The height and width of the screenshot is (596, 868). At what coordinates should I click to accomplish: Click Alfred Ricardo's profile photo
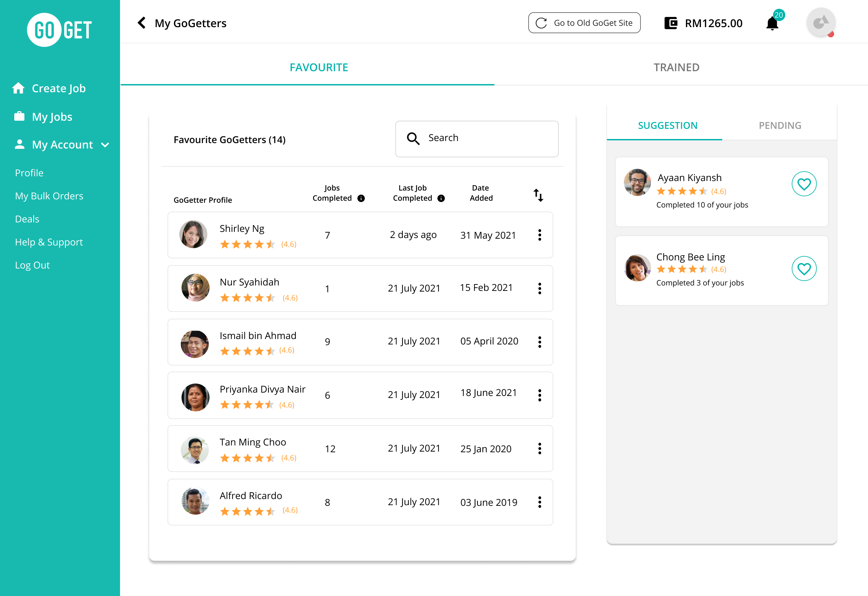click(x=195, y=501)
